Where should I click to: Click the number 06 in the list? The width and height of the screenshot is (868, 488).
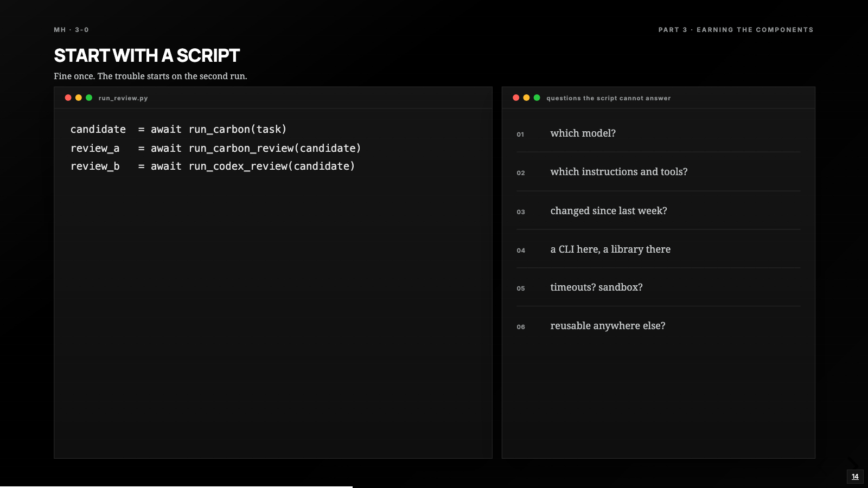pos(521,327)
